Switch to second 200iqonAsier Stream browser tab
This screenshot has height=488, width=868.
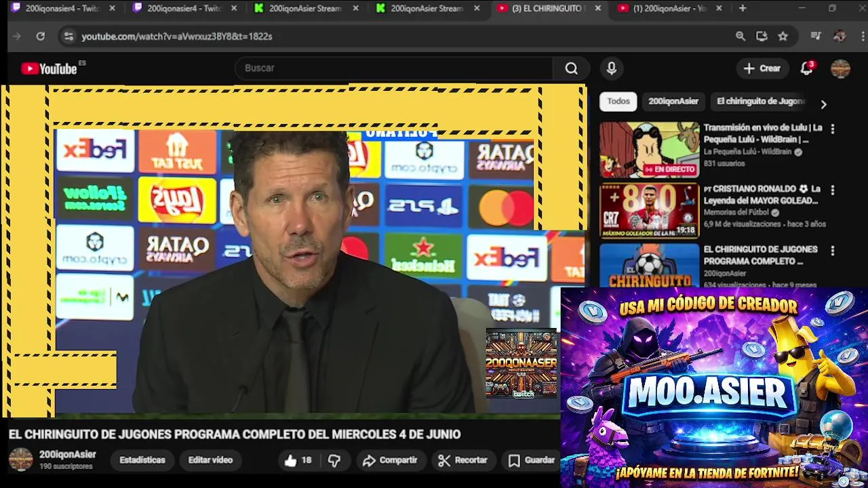pyautogui.click(x=427, y=8)
